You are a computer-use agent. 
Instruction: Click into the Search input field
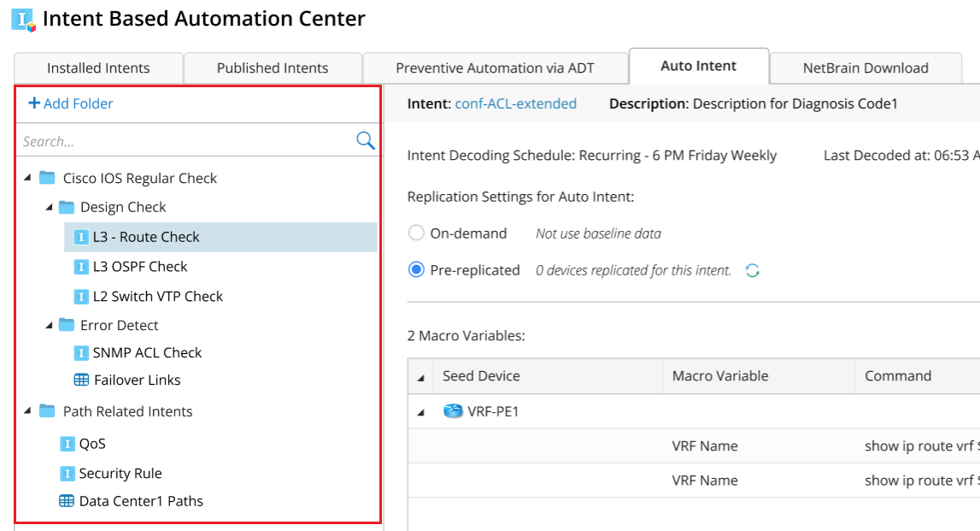pos(186,141)
